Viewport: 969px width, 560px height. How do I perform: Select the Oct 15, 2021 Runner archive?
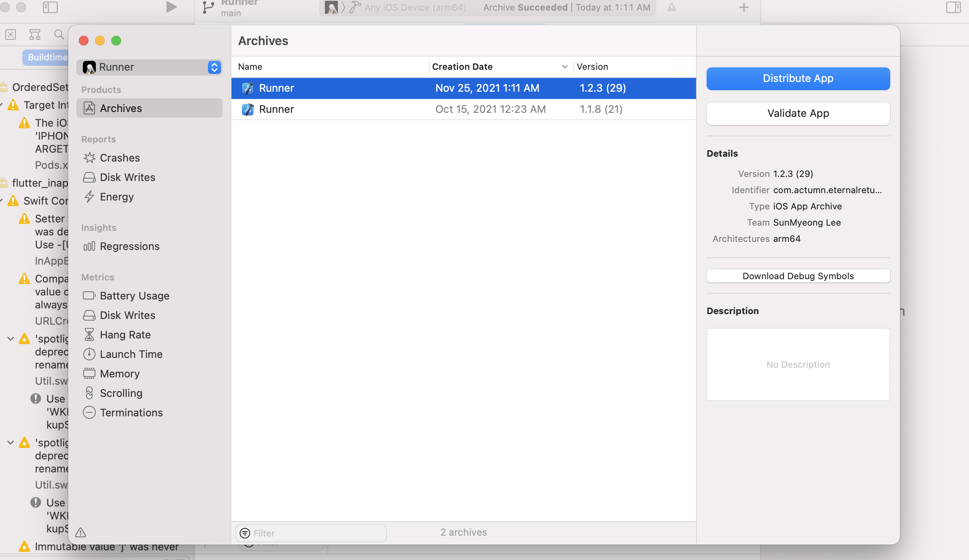pos(463,109)
